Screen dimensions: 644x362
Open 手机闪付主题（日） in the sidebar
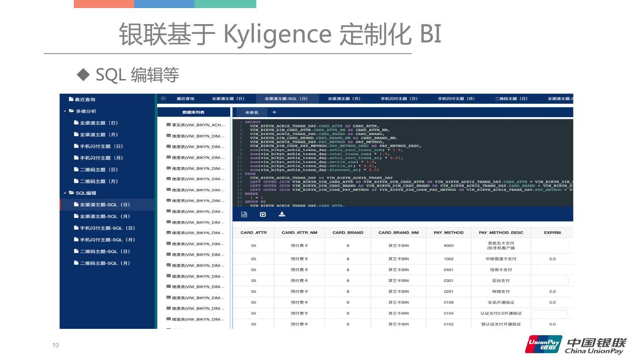tap(101, 147)
